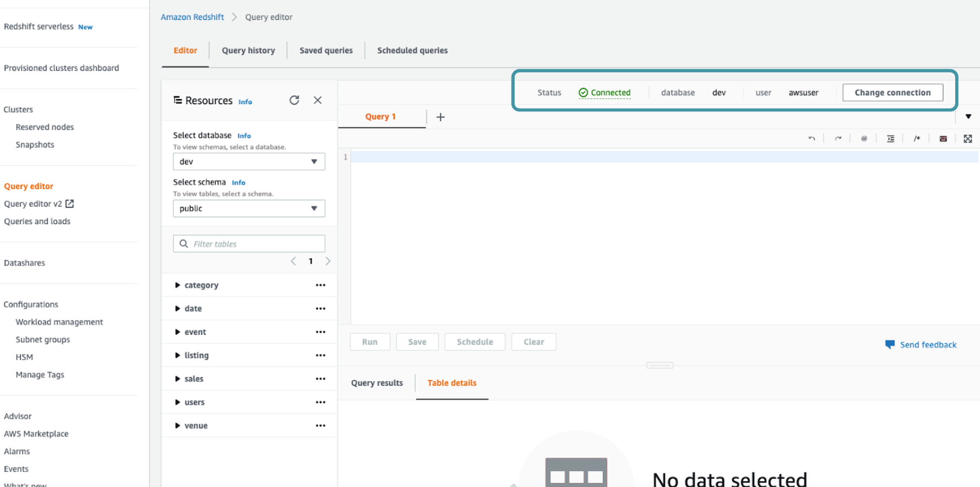Click the Clear button
The image size is (980, 487).
pyautogui.click(x=534, y=342)
